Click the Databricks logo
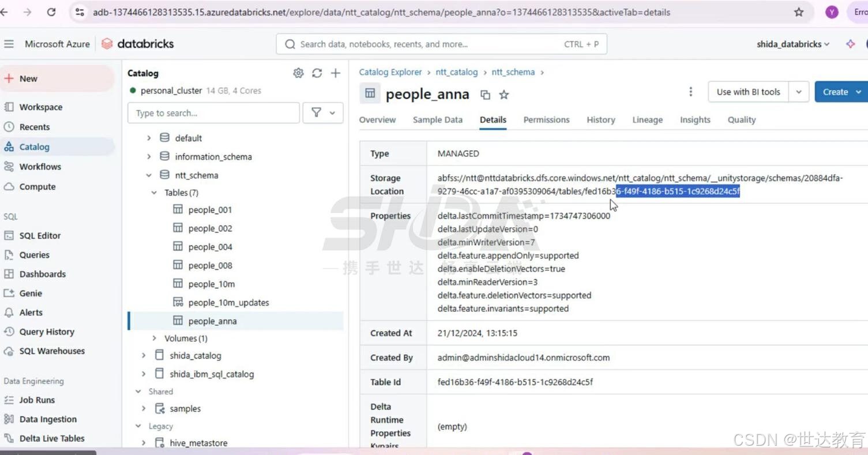 click(x=138, y=44)
